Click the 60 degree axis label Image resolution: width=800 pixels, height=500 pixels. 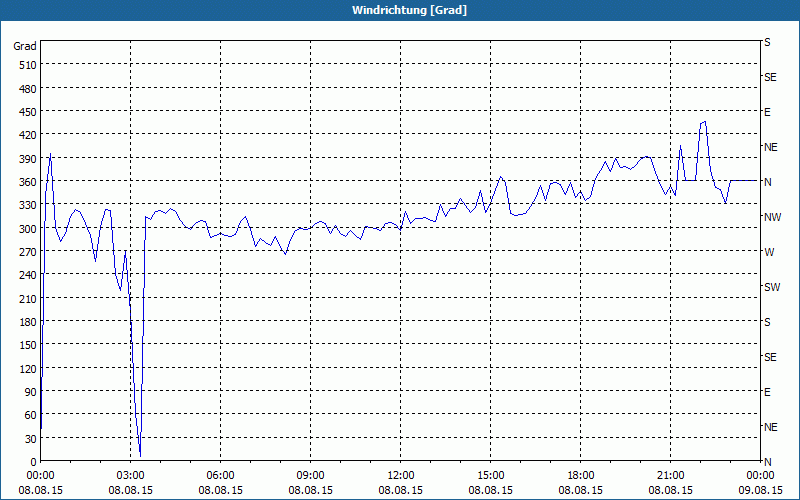(31, 415)
